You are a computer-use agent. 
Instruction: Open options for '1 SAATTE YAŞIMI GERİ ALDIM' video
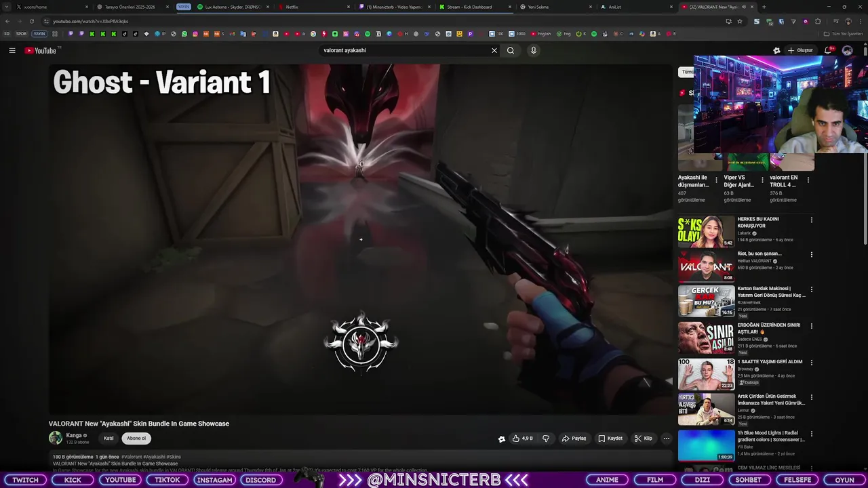pos(811,363)
